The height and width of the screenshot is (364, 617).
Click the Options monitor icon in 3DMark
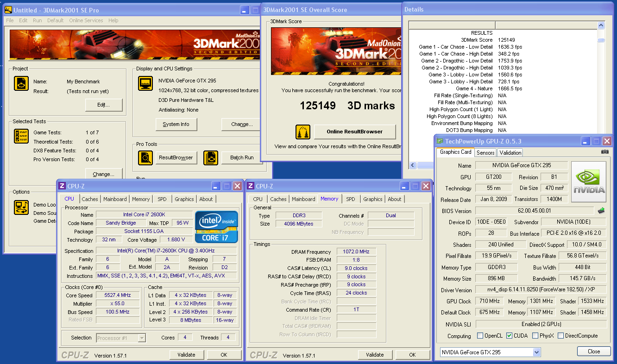21,207
